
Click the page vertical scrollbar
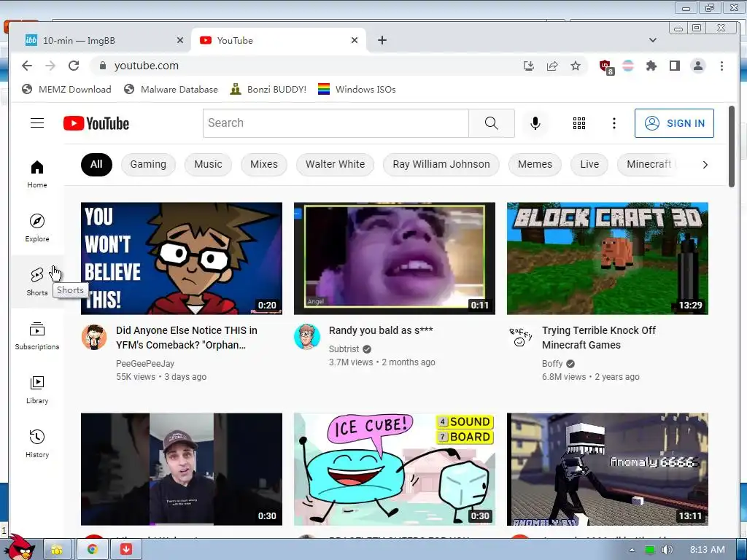tap(732, 147)
